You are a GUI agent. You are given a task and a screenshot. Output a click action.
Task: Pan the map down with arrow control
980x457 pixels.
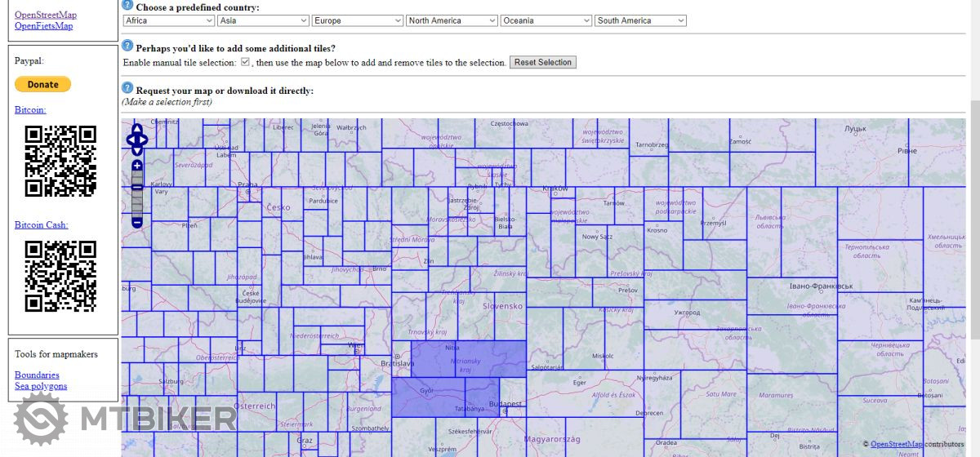pos(136,150)
